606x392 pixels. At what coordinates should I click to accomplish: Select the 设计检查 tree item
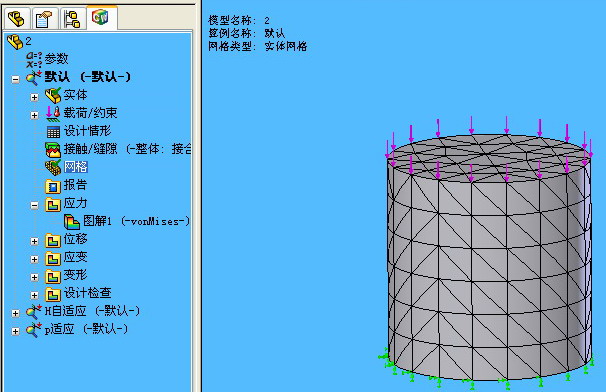pyautogui.click(x=87, y=293)
